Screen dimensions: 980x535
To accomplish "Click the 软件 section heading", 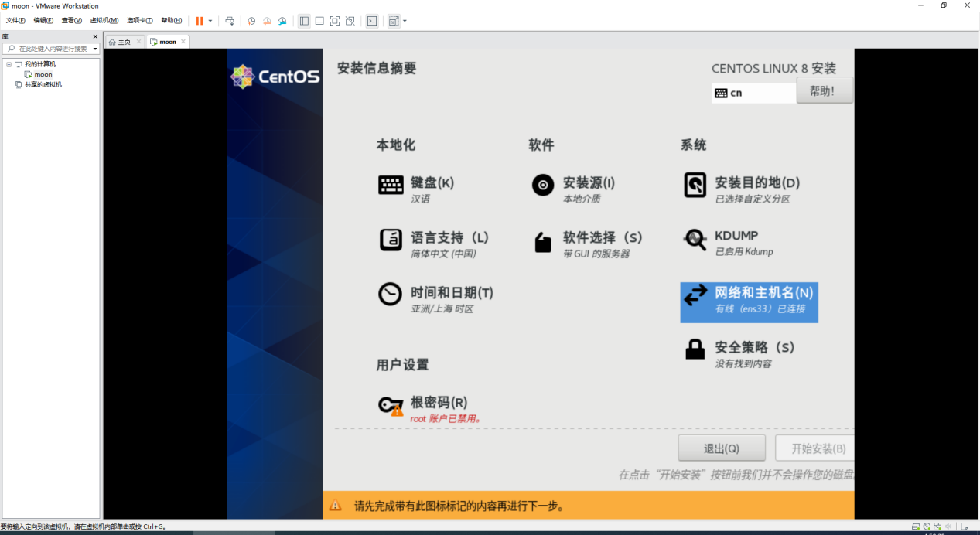I will click(541, 145).
